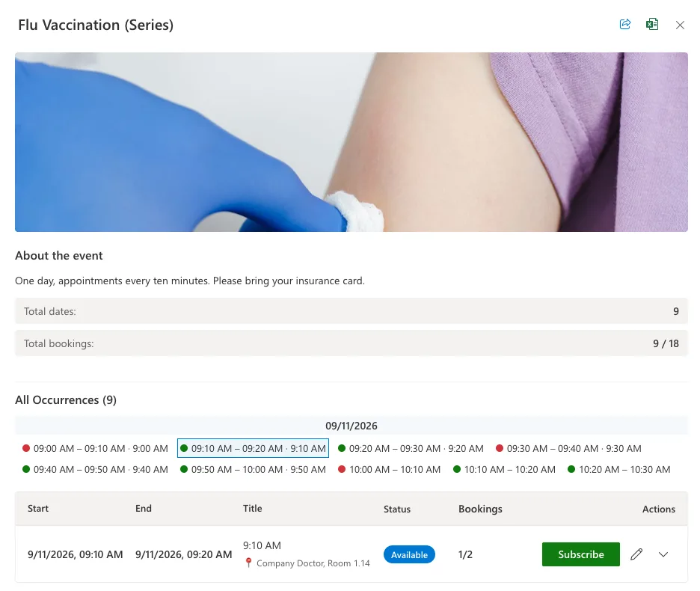Click the Company Doctor, Room 1.14 location
This screenshot has height=591, width=700.
313,563
